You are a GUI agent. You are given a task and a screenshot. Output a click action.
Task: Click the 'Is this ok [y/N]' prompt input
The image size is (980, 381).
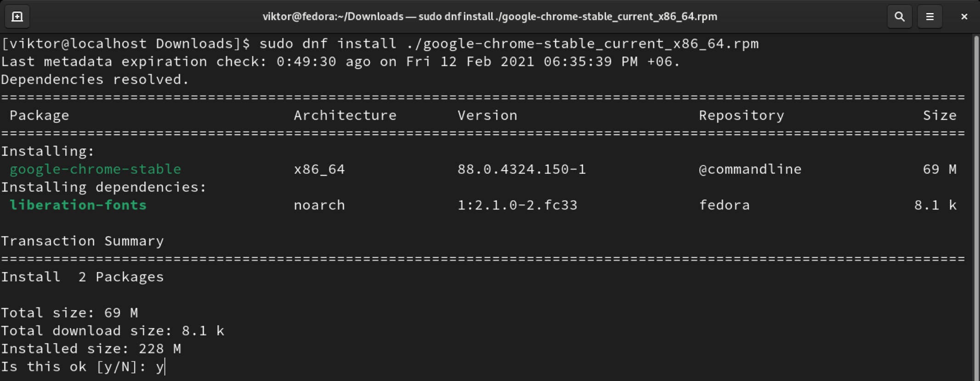coord(160,367)
